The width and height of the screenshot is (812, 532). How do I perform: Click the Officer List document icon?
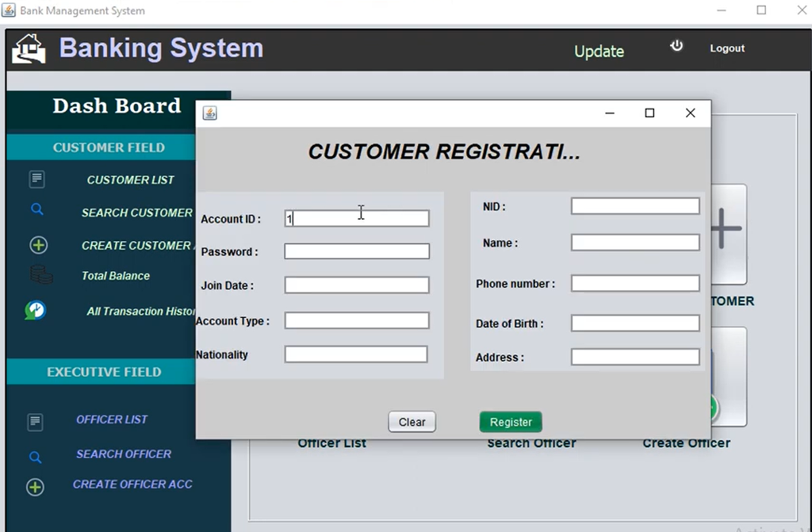tap(35, 422)
